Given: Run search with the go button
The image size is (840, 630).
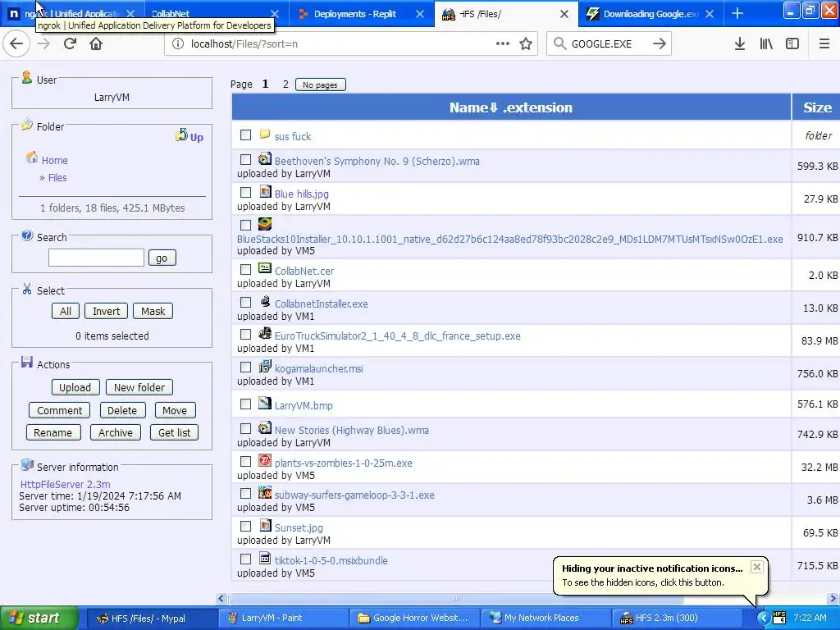Looking at the screenshot, I should tap(162, 258).
